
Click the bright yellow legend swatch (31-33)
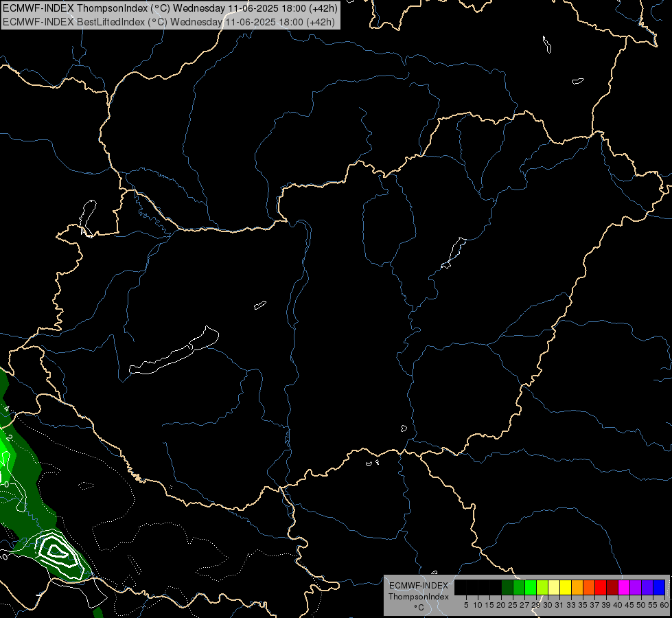click(x=566, y=587)
